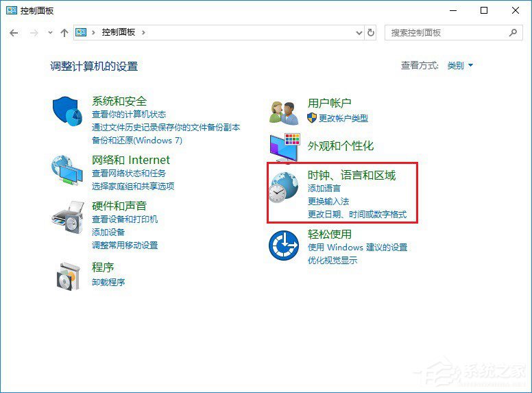Open the 轻松使用 heading
Screen dimensions: 532x393
[x=330, y=234]
